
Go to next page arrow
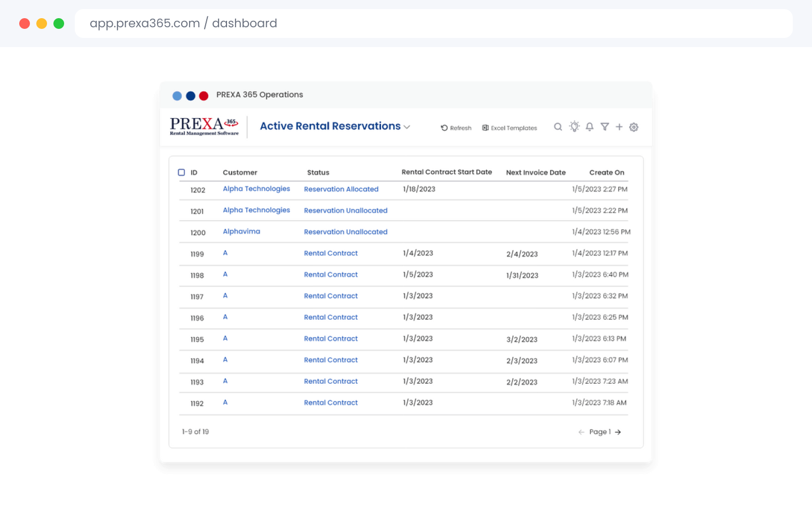(x=618, y=432)
